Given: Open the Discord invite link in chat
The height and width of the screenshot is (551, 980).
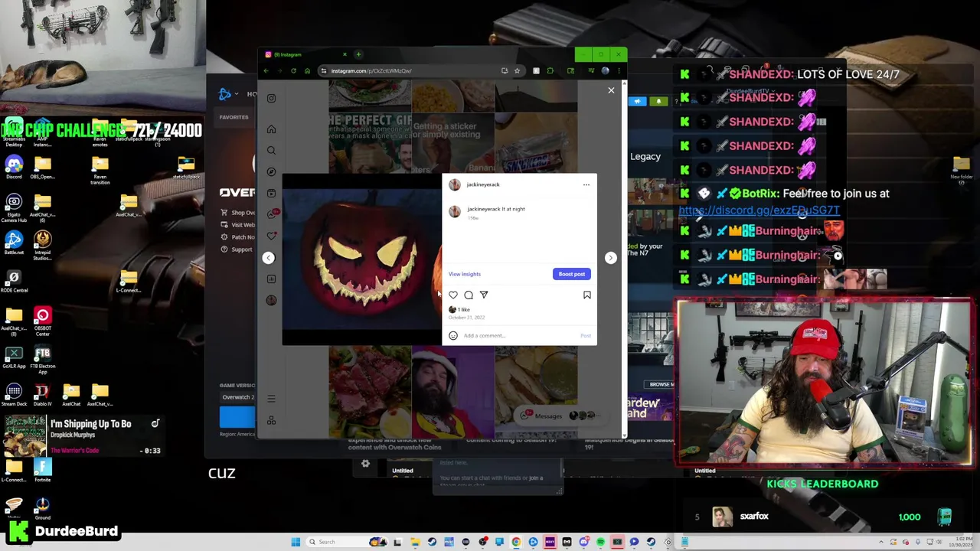Looking at the screenshot, I should (x=759, y=210).
